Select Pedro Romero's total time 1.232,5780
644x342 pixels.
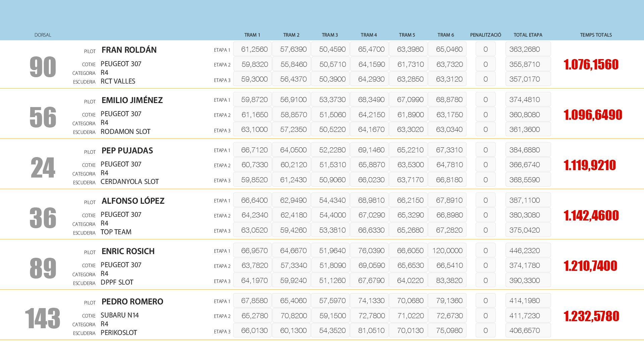591,316
